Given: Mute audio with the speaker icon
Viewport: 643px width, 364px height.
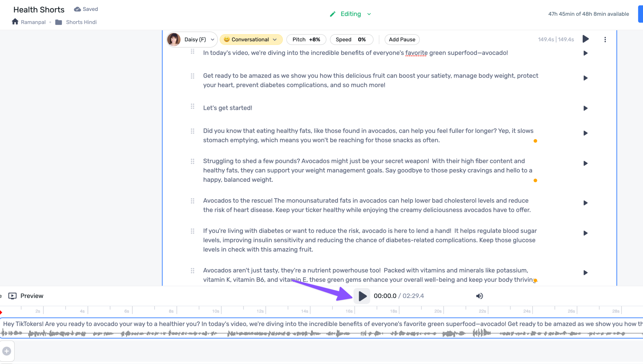Looking at the screenshot, I should (479, 296).
